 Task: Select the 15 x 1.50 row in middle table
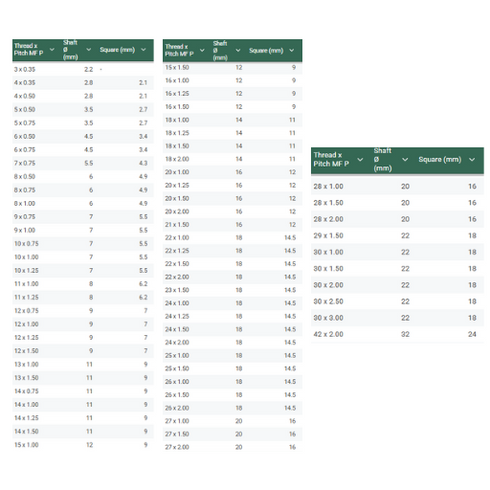coord(232,67)
